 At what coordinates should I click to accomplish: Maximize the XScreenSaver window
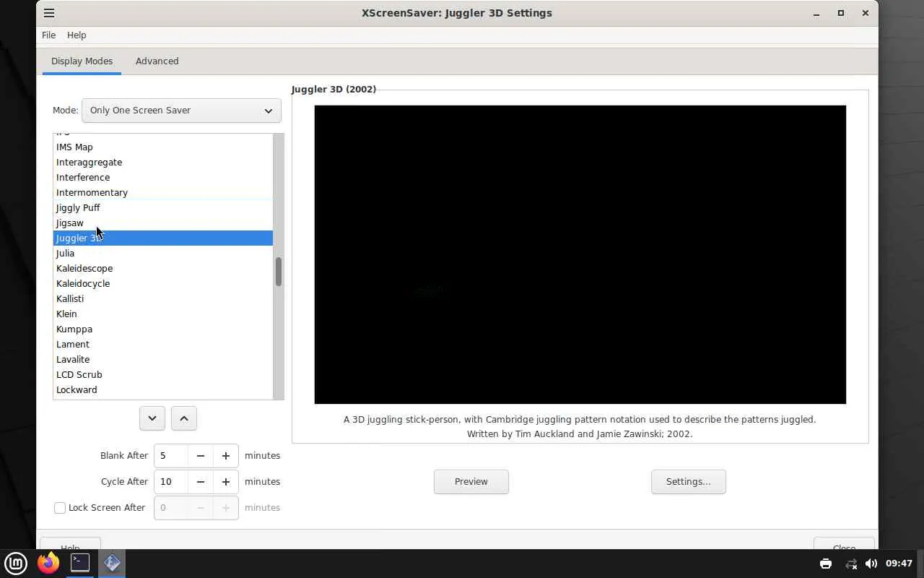(x=841, y=13)
